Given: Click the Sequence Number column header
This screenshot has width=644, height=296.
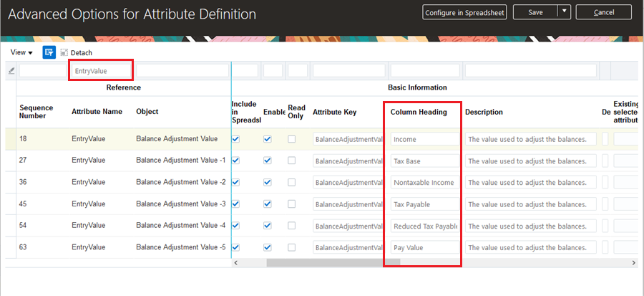Looking at the screenshot, I should tap(36, 112).
